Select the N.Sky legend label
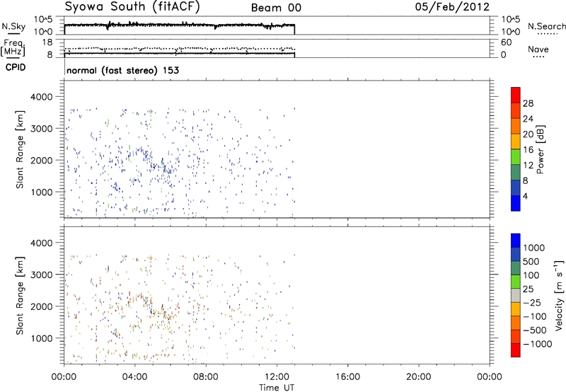The width and height of the screenshot is (566, 392). (13, 26)
